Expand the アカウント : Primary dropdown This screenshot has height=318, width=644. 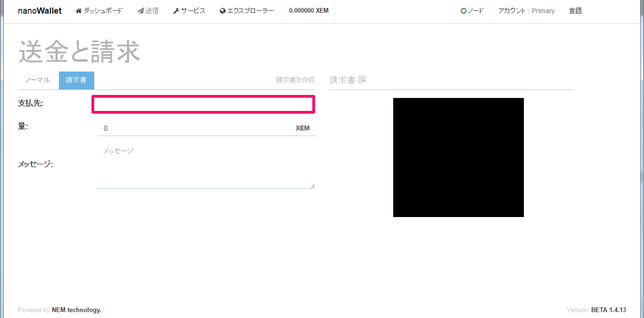pos(526,11)
